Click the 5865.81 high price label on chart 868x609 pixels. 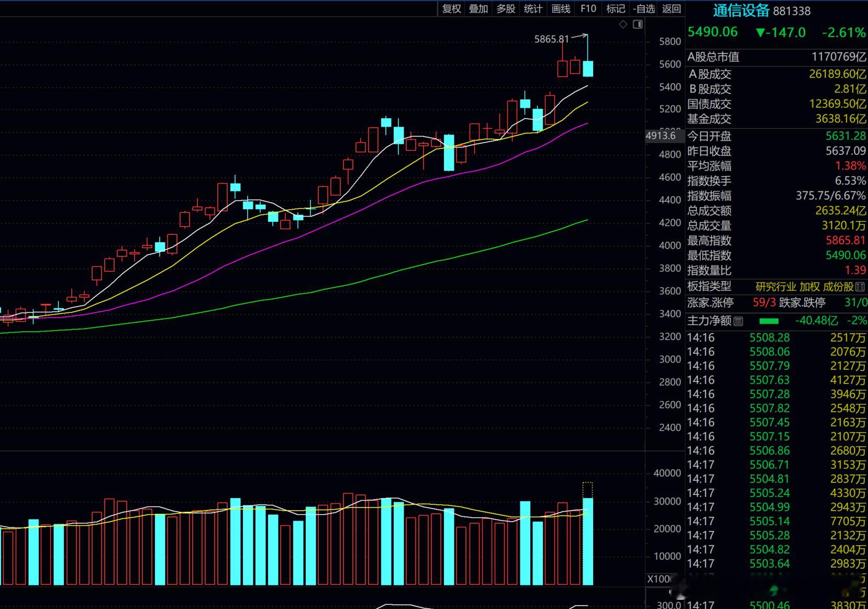551,39
